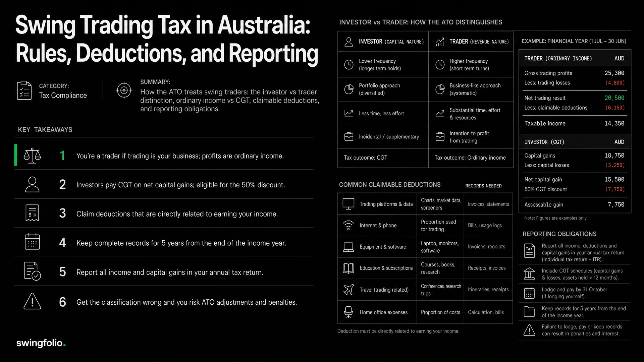Screen dimensions: 644x362
Task: Click the open book icon for Education & subscriptions
Action: coord(348,268)
